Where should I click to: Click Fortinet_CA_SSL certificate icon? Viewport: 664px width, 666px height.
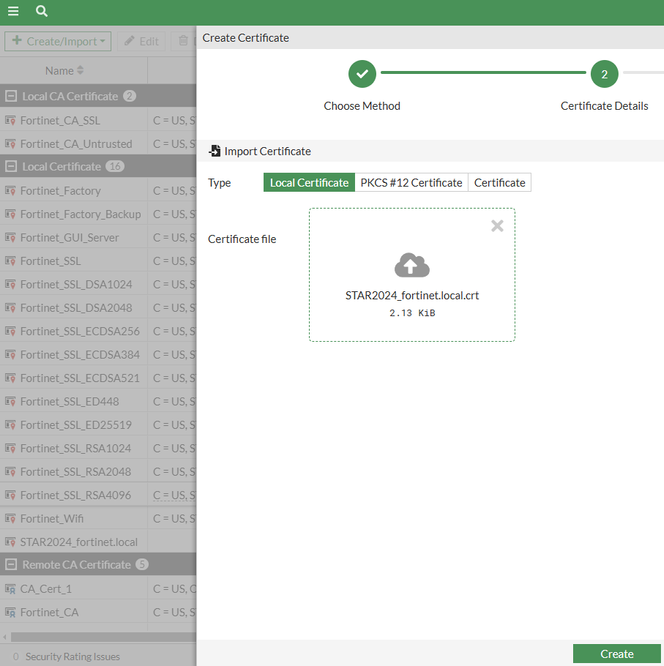point(10,121)
